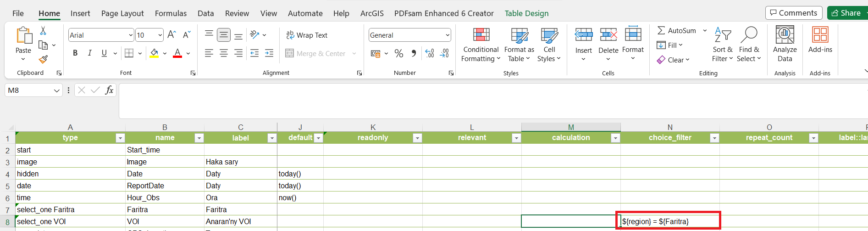
Task: Switch to the Data tab
Action: [206, 13]
